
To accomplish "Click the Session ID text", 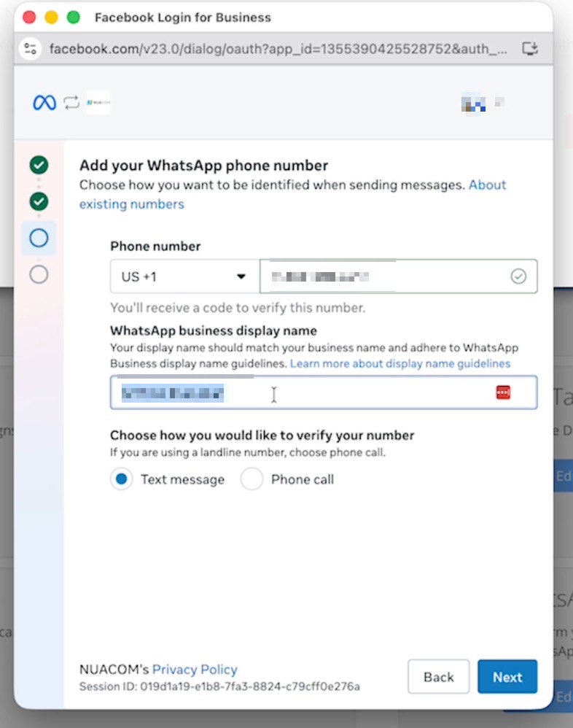I will pos(219,686).
